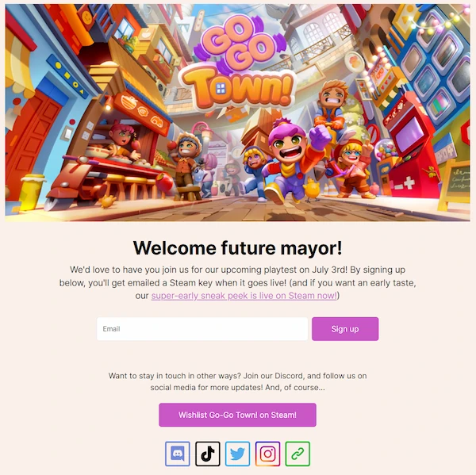Screen dimensions: 476x475
Task: Click Wishlist Go-Go Town! on Steam button
Action: (237, 415)
